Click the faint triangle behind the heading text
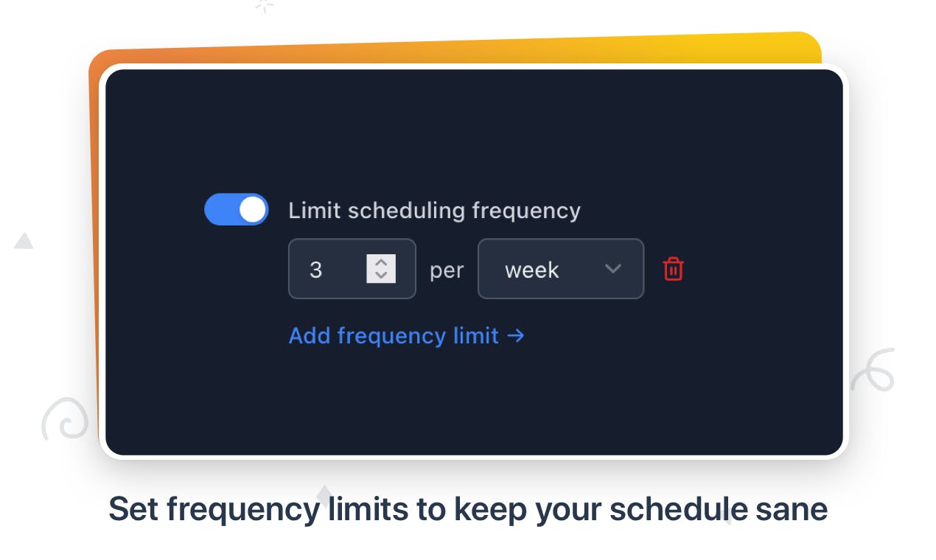The height and width of the screenshot is (560, 936). 324,492
